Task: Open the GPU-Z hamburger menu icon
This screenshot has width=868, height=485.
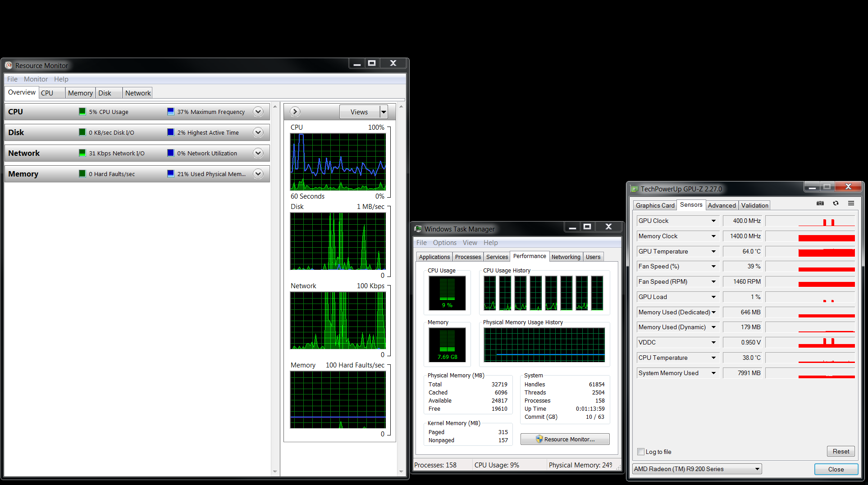Action: tap(851, 204)
